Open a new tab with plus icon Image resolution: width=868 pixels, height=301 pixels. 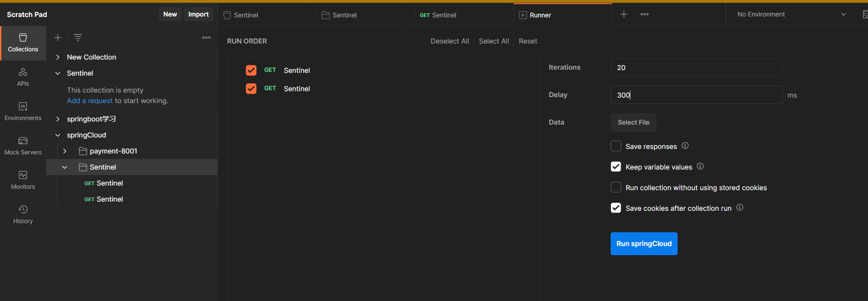(624, 14)
